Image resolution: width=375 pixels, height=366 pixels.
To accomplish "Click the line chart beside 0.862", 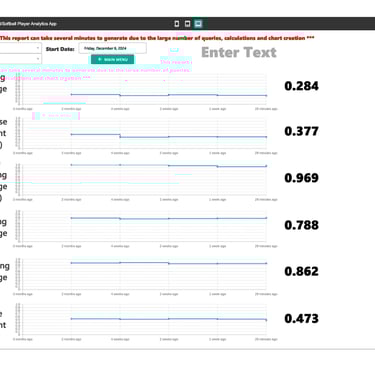I will (145, 276).
